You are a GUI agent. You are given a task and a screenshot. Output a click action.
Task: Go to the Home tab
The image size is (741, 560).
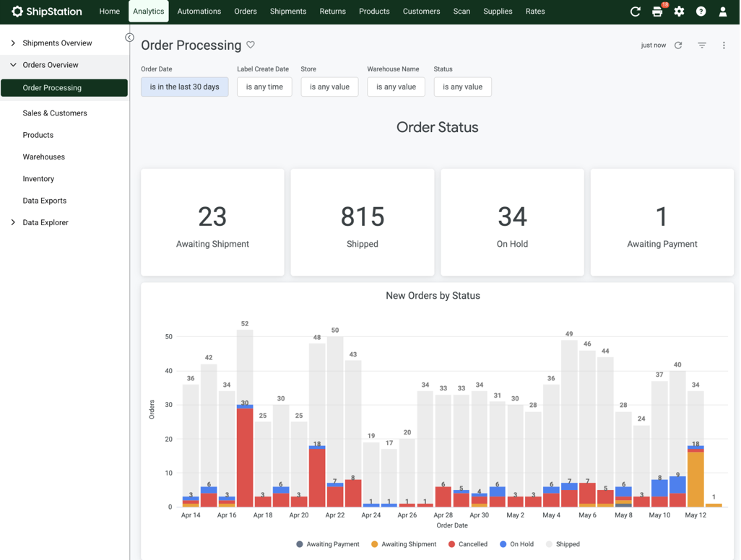coord(110,12)
